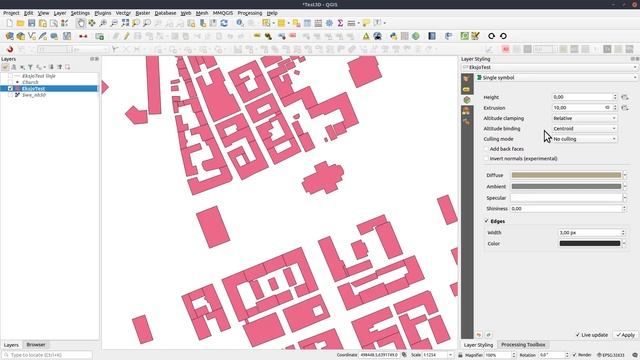Viewport: 640px width, 360px height.
Task: Toggle visibility of EksjoTest linjir layer
Action: [10, 76]
